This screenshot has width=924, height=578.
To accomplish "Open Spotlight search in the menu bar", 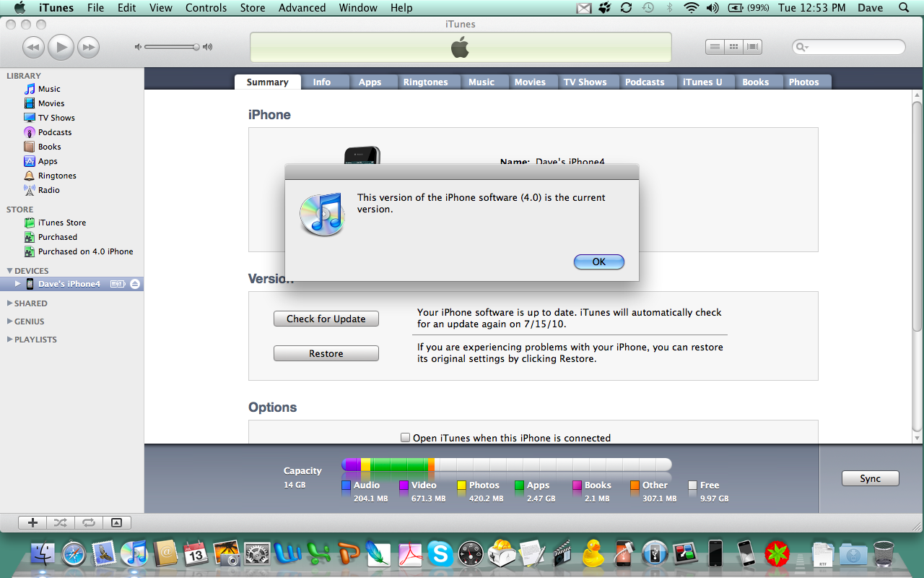I will click(x=904, y=8).
